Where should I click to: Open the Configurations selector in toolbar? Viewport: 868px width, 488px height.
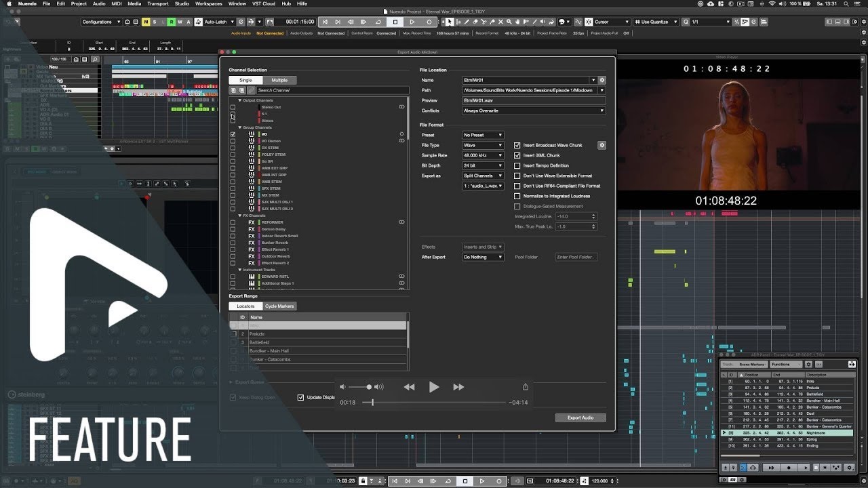tap(101, 22)
